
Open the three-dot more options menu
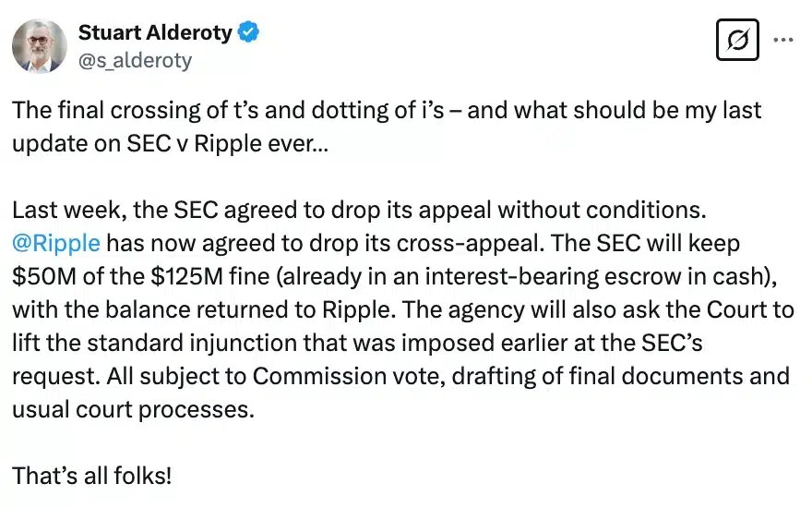[782, 40]
